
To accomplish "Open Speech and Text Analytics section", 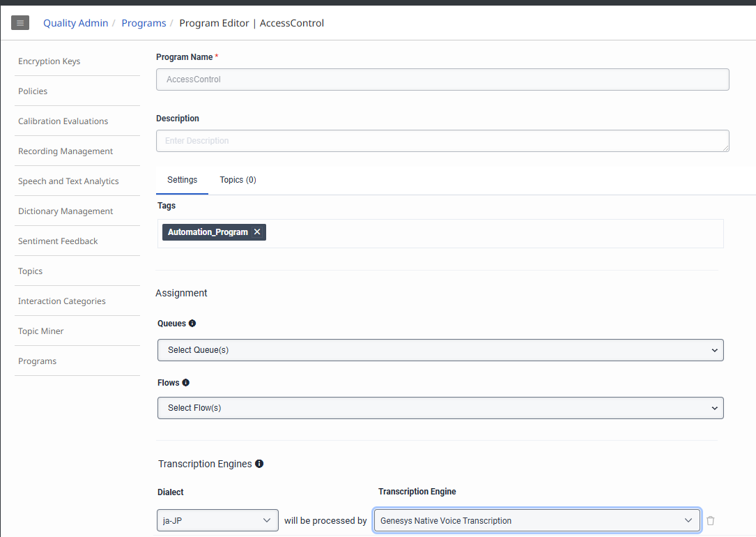I will click(68, 181).
